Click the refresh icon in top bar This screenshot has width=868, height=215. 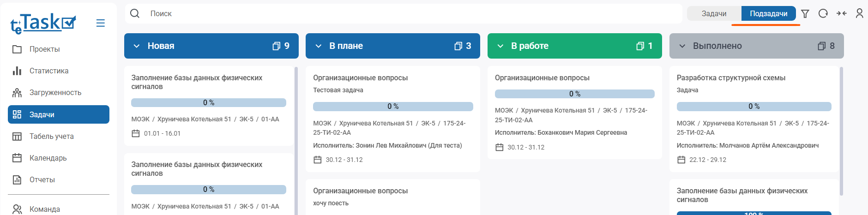click(x=823, y=14)
